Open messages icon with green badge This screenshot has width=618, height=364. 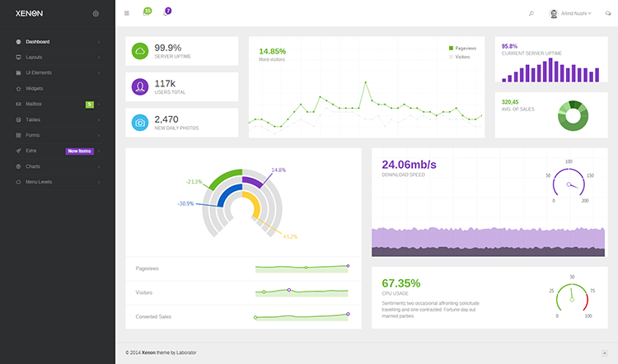pos(147,12)
